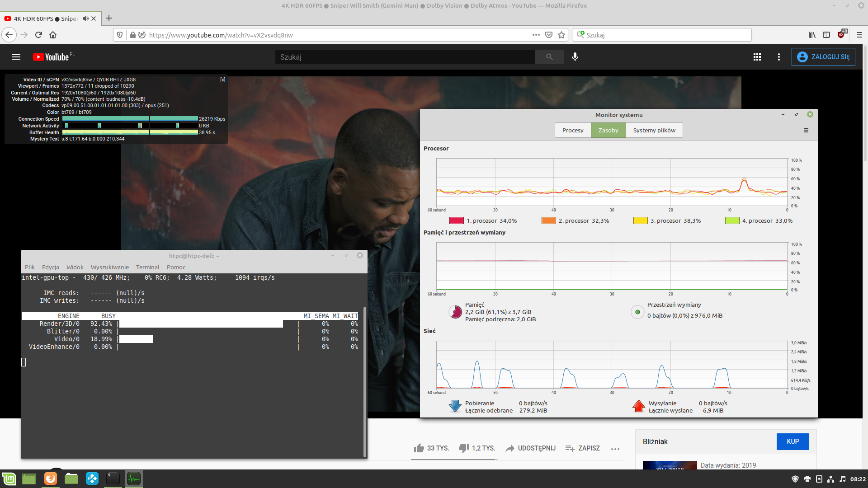
Task: Open Edycja menu in terminal
Action: [x=51, y=267]
